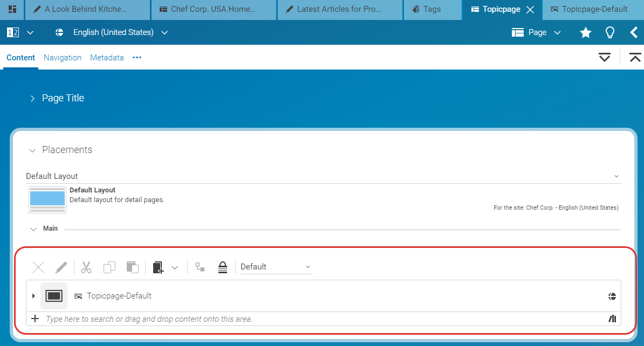Switch to the Navigation tab
Image resolution: width=644 pixels, height=346 pixels.
click(x=63, y=57)
